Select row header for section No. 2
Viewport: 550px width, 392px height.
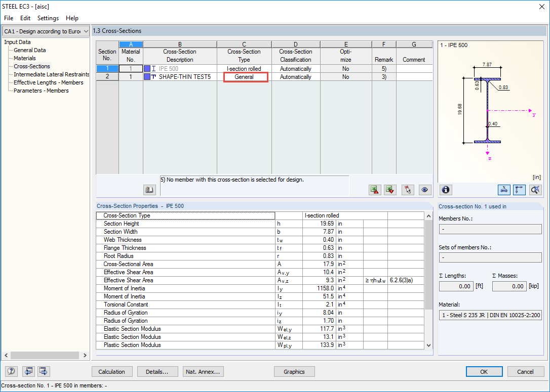[x=107, y=77]
